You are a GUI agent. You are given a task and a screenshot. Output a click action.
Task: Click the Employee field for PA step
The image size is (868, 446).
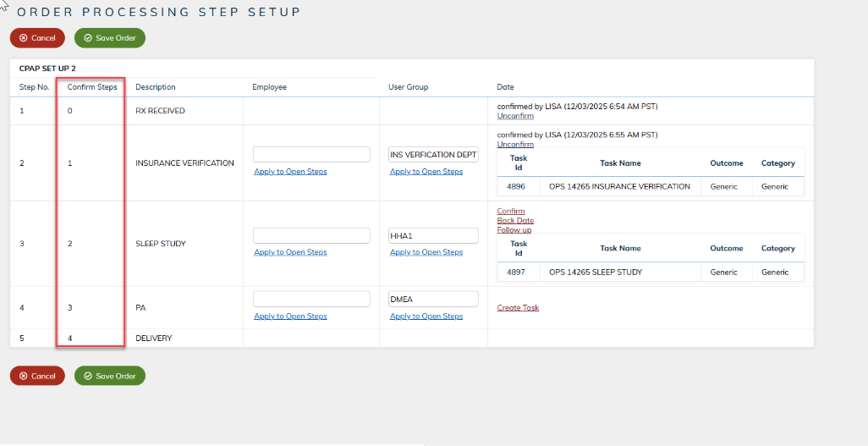click(311, 299)
